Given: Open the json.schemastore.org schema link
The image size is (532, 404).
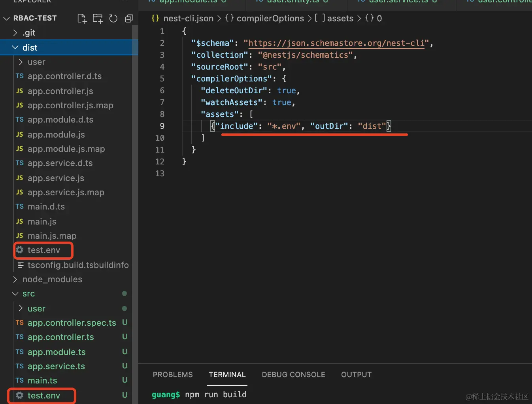Looking at the screenshot, I should (336, 43).
